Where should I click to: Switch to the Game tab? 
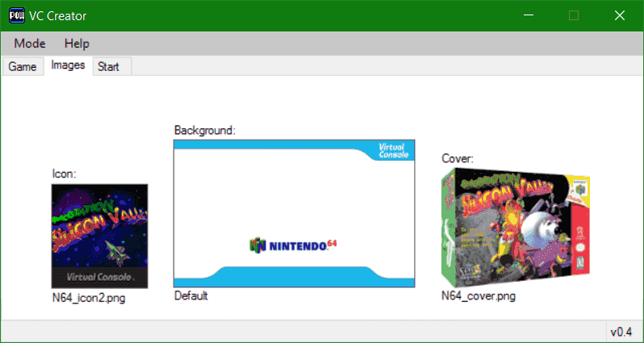tap(22, 66)
